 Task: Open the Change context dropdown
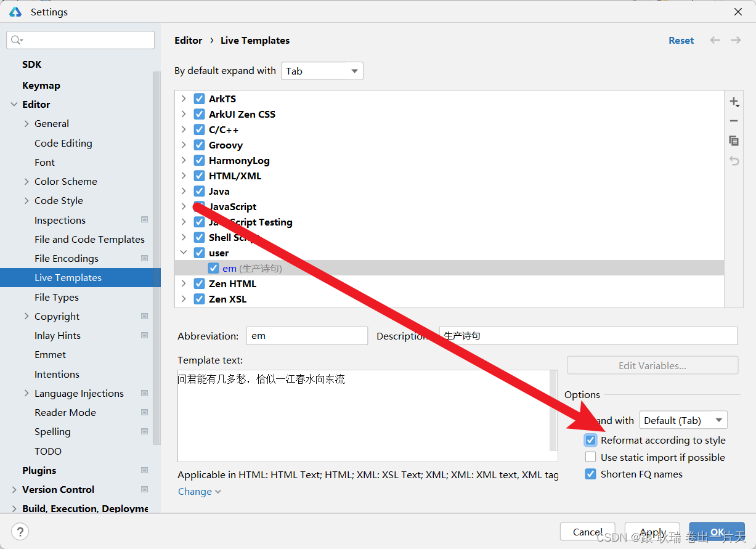point(200,491)
